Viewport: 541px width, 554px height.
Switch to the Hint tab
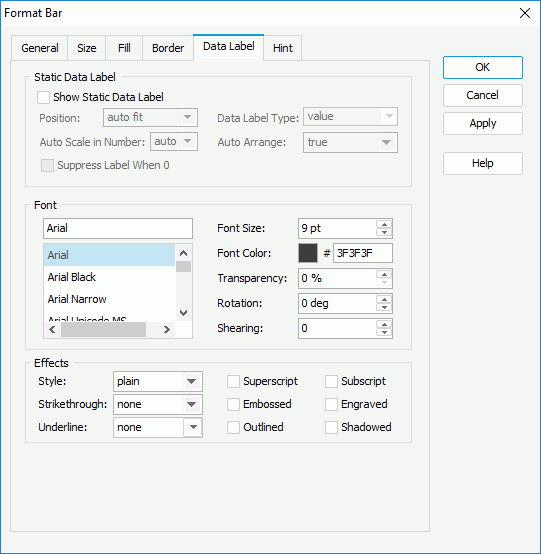[283, 48]
